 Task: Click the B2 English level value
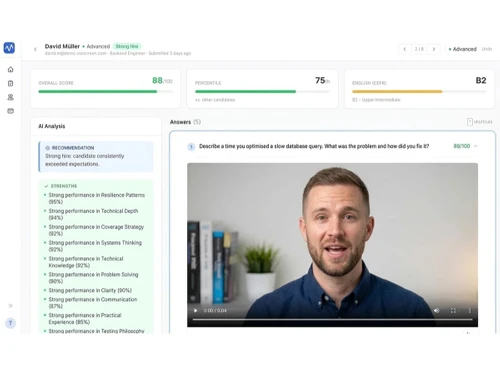tap(481, 80)
